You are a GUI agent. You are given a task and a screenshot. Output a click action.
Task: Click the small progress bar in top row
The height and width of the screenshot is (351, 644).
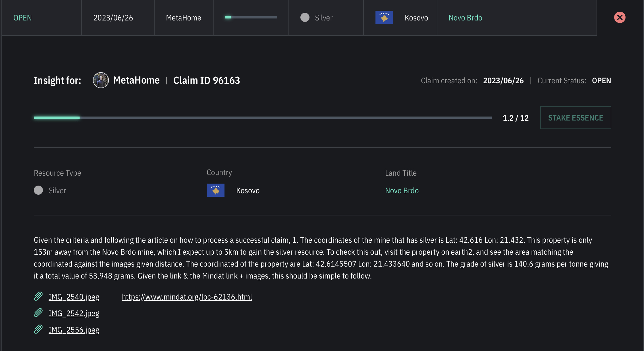coord(251,17)
